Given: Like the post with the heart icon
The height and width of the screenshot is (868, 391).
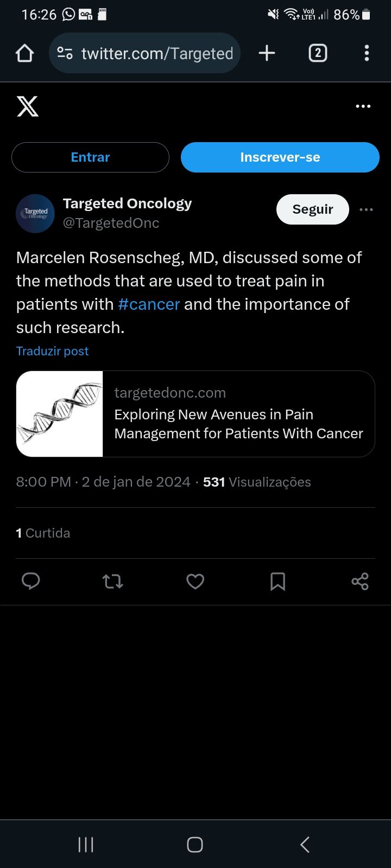Looking at the screenshot, I should coord(195,582).
